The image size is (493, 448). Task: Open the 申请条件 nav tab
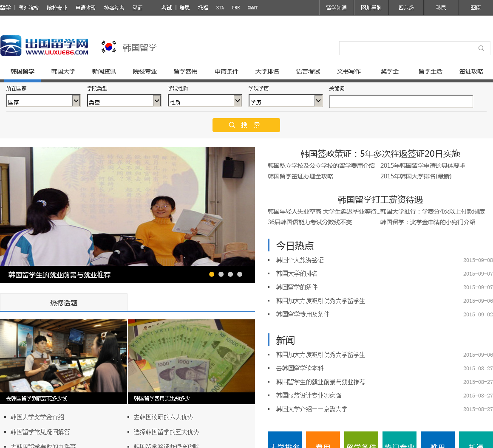click(x=227, y=71)
